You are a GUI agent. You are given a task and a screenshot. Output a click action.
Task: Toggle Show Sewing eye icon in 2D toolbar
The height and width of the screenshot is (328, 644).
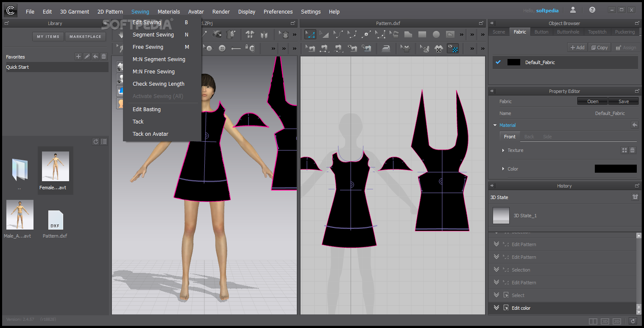coord(352,48)
